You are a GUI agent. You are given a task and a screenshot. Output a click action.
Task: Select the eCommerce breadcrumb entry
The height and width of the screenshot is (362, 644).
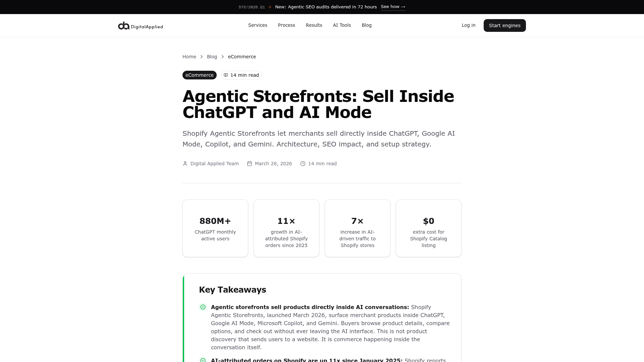click(x=242, y=57)
